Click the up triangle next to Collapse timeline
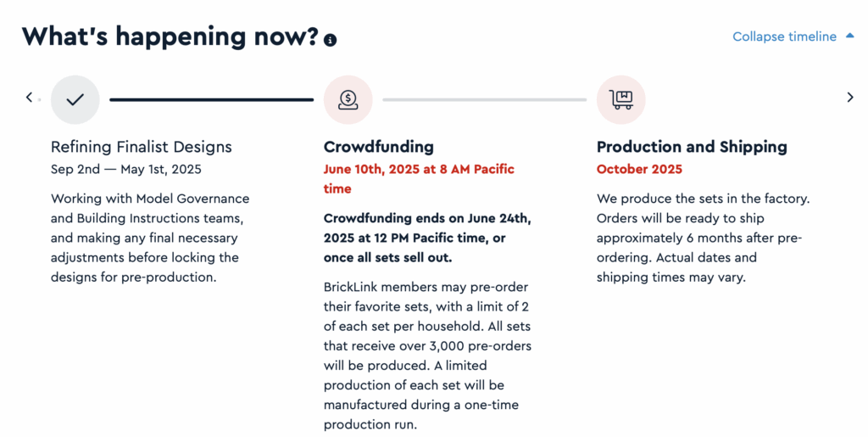 (x=849, y=36)
